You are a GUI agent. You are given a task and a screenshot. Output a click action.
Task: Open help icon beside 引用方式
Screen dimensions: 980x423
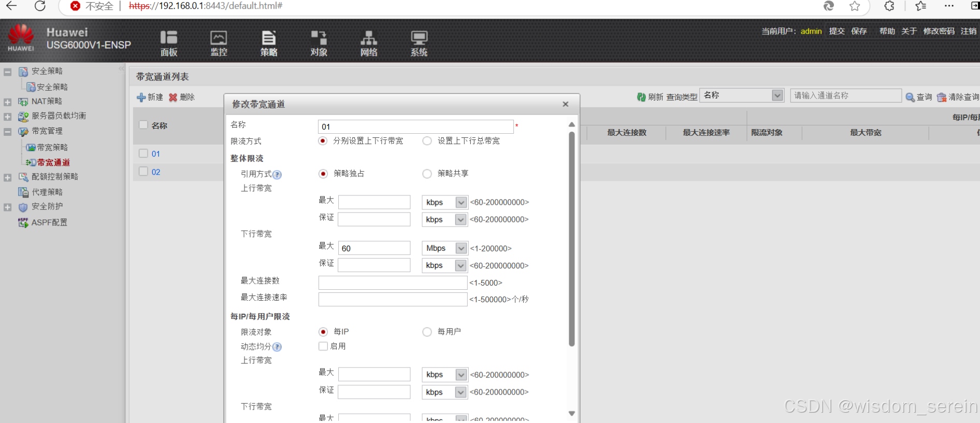277,175
